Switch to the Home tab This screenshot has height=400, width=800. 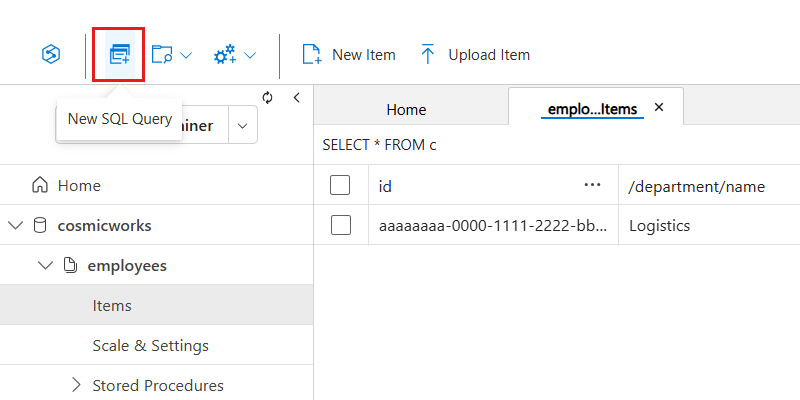406,109
